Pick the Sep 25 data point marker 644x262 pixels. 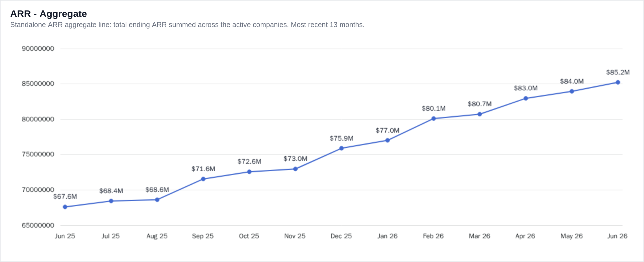tap(203, 179)
